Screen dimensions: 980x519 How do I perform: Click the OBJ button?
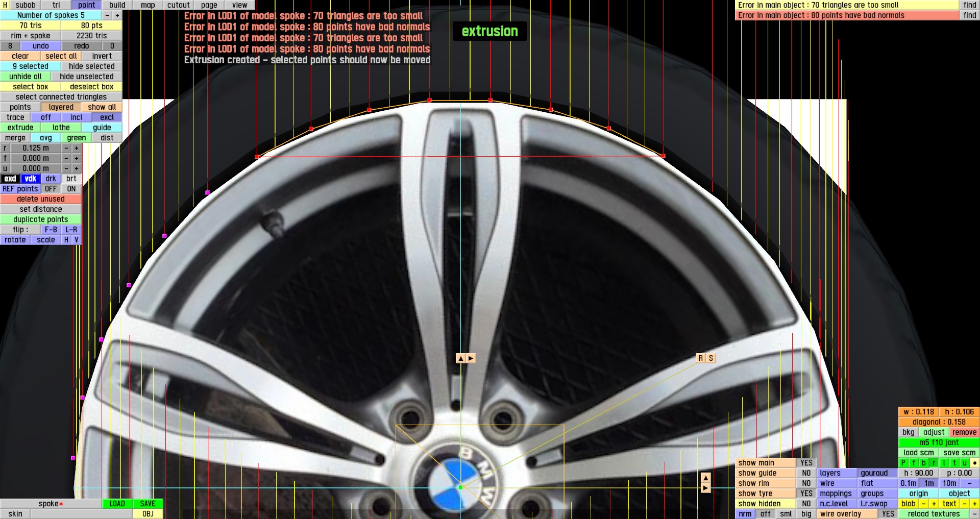pos(148,514)
